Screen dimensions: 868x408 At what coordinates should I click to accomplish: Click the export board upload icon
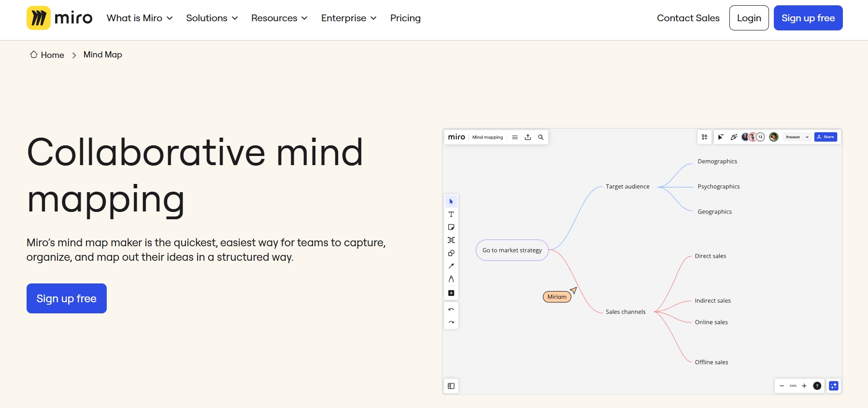[528, 137]
